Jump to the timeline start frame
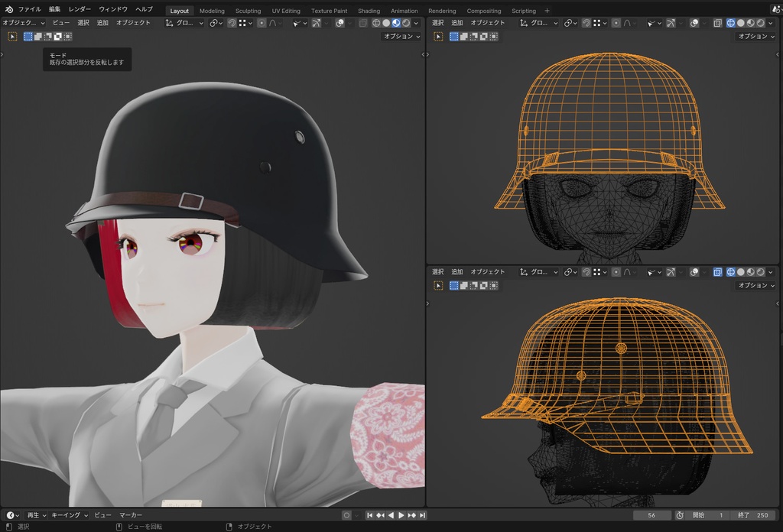 [x=369, y=515]
